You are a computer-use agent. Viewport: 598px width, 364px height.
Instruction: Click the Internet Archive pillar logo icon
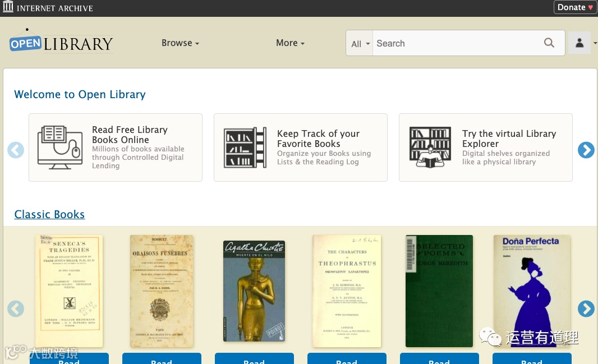pyautogui.click(x=8, y=7)
